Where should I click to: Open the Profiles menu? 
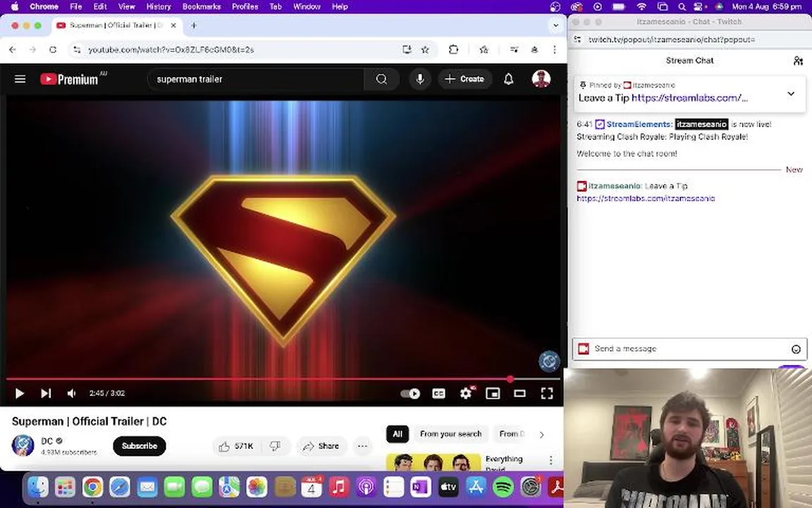245,7
